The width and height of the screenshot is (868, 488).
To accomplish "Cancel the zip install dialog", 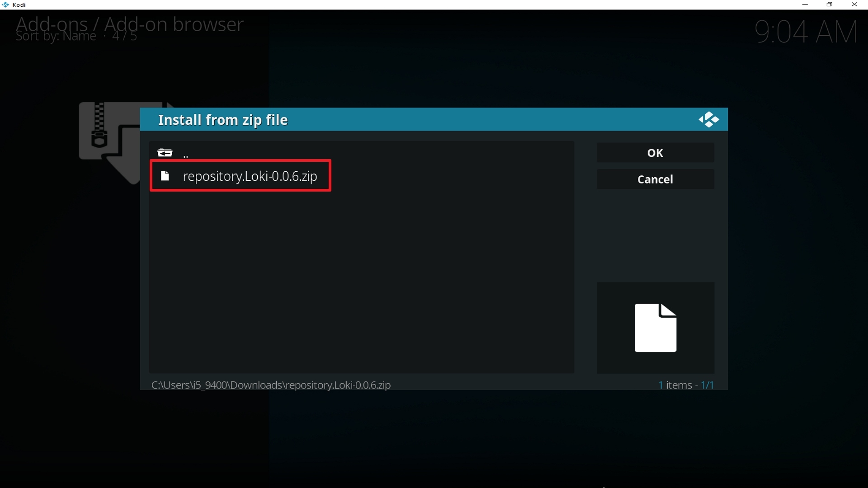I will point(656,179).
